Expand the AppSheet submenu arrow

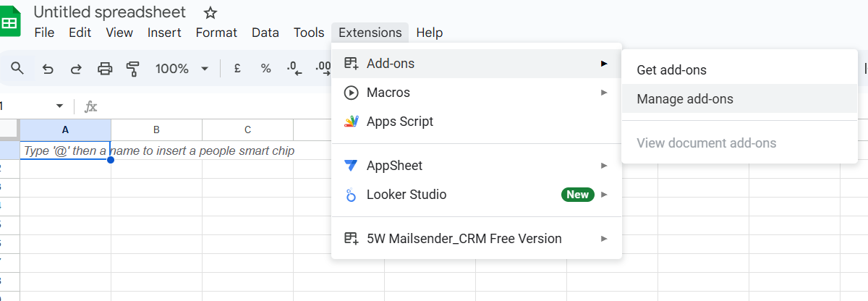coord(604,166)
